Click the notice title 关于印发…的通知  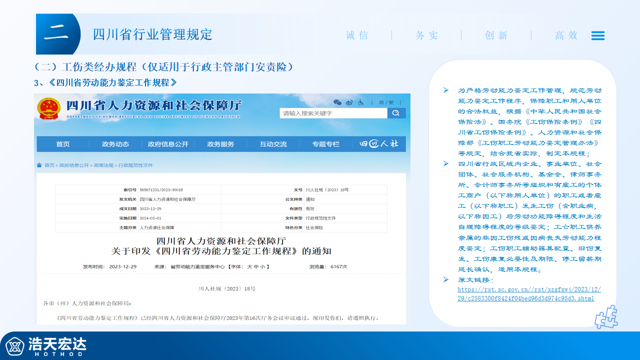tap(221, 251)
